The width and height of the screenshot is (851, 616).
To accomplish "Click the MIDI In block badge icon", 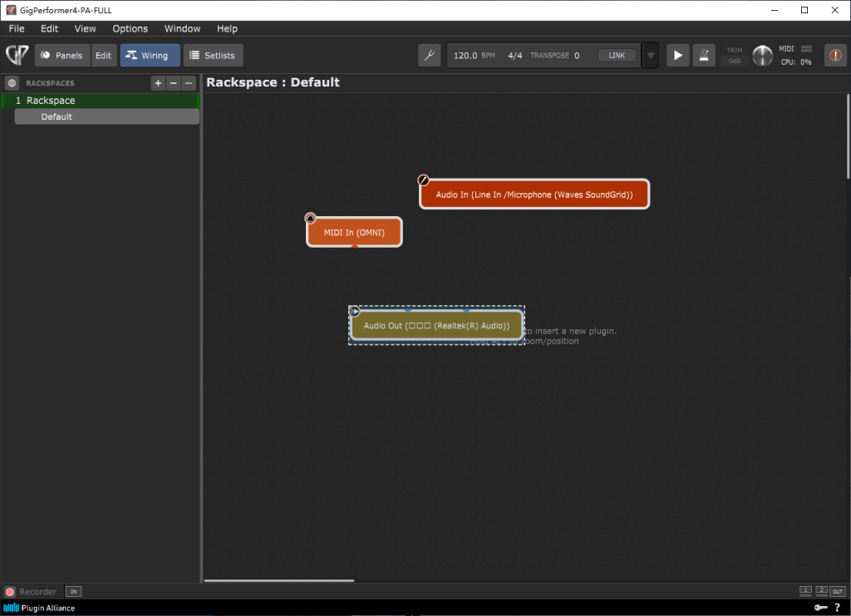I will (311, 218).
